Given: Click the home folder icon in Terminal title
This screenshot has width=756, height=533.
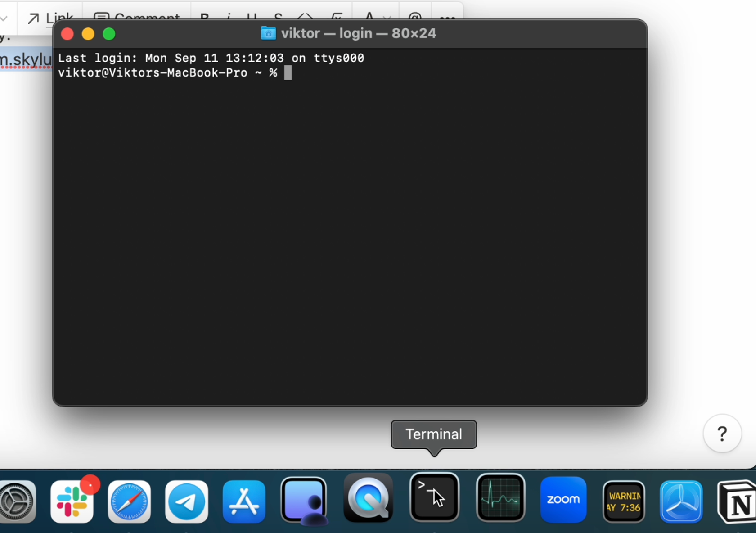Looking at the screenshot, I should click(269, 33).
